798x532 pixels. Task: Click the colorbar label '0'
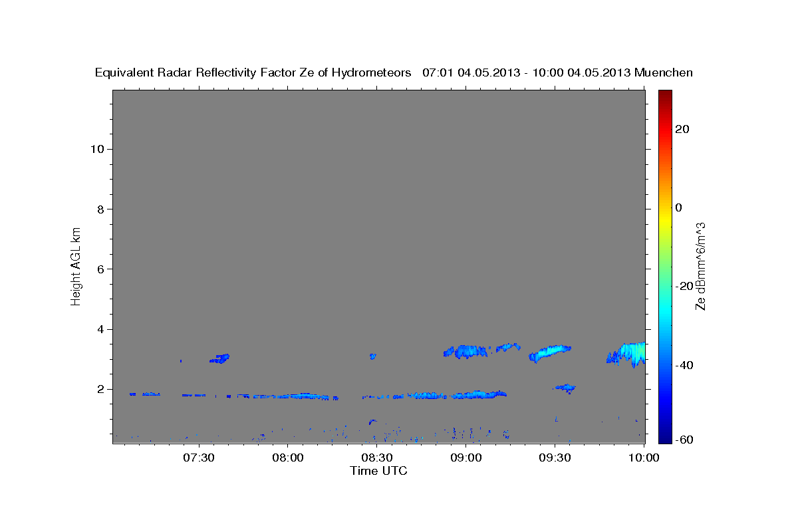pyautogui.click(x=679, y=207)
